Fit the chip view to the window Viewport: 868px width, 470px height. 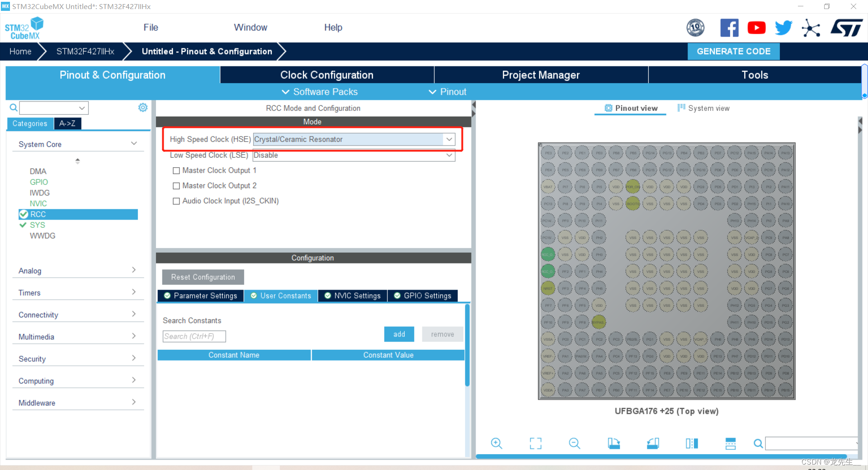[x=535, y=443]
